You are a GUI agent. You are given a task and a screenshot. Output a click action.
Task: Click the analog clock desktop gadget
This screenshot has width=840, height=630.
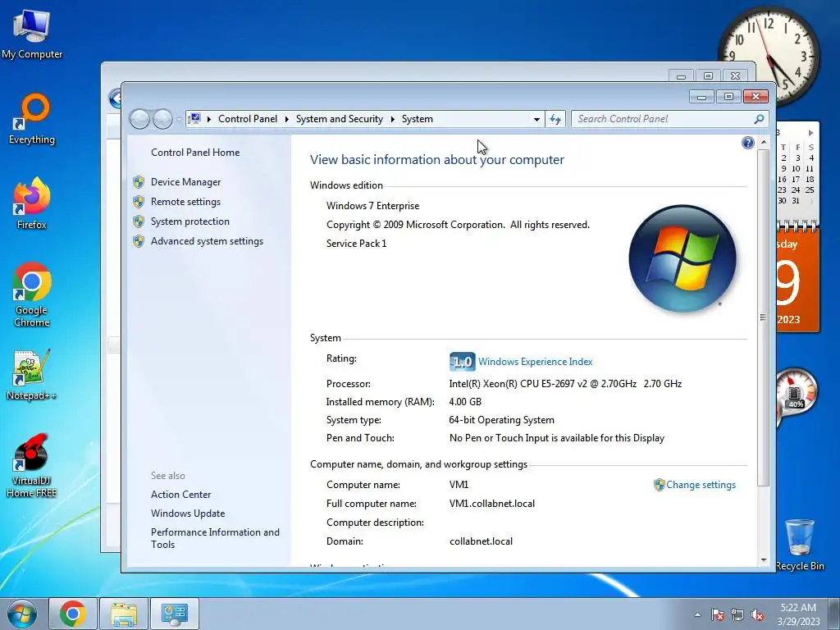pos(769,55)
